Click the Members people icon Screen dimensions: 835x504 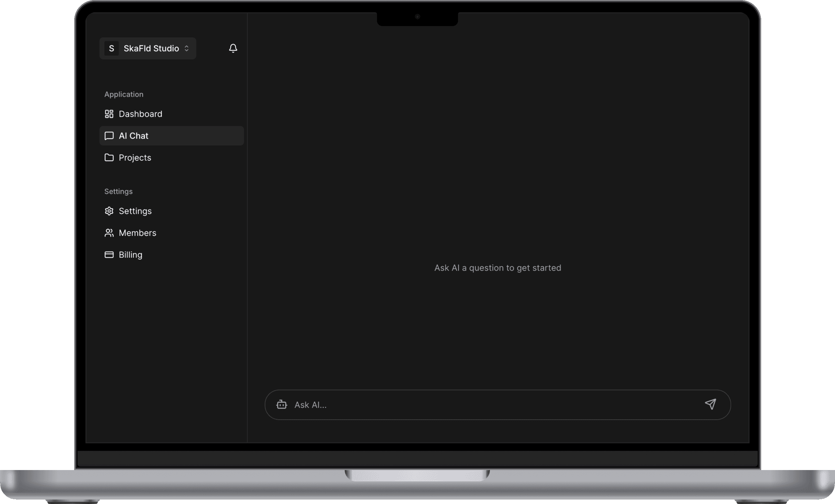109,233
